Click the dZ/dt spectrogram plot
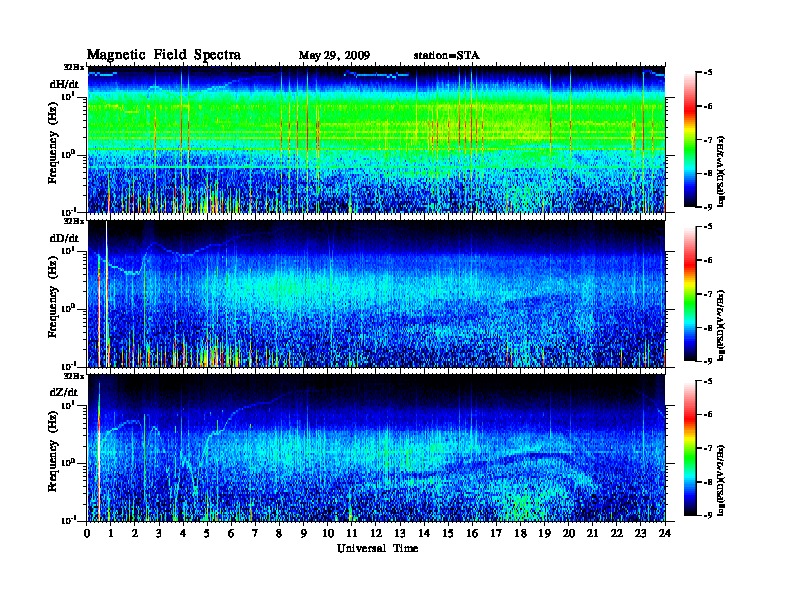 (377, 448)
